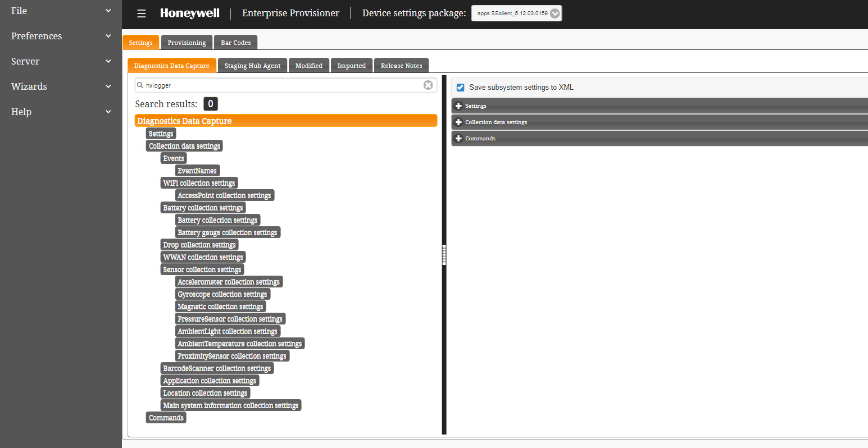Click the hamburger menu icon

[x=142, y=13]
